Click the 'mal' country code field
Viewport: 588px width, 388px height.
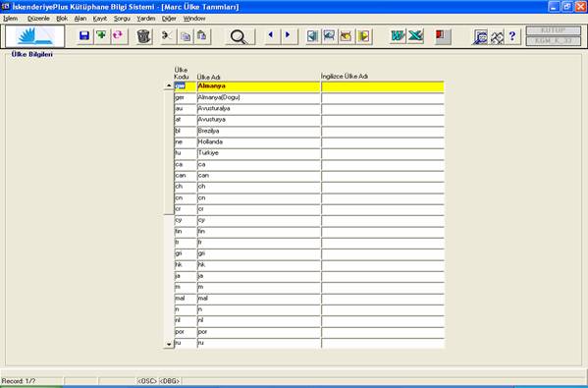(x=186, y=299)
